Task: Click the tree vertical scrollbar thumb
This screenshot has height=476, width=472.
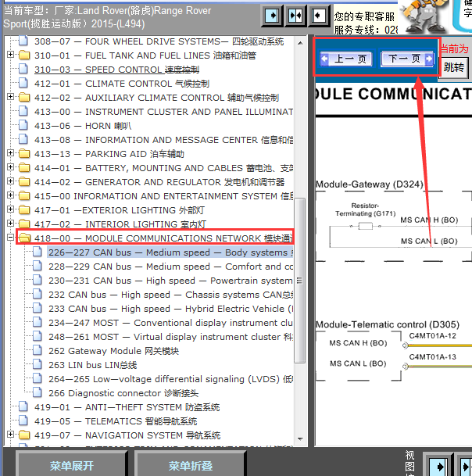Action: (300, 280)
